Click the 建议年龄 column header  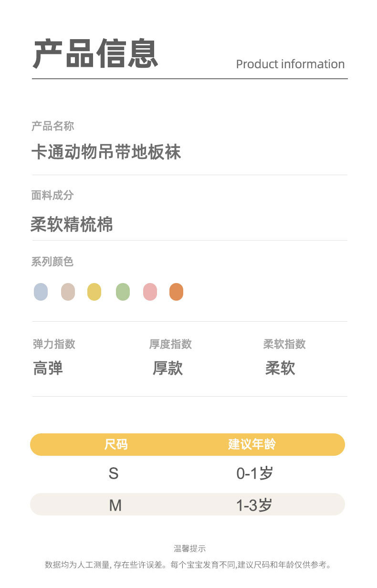(252, 444)
